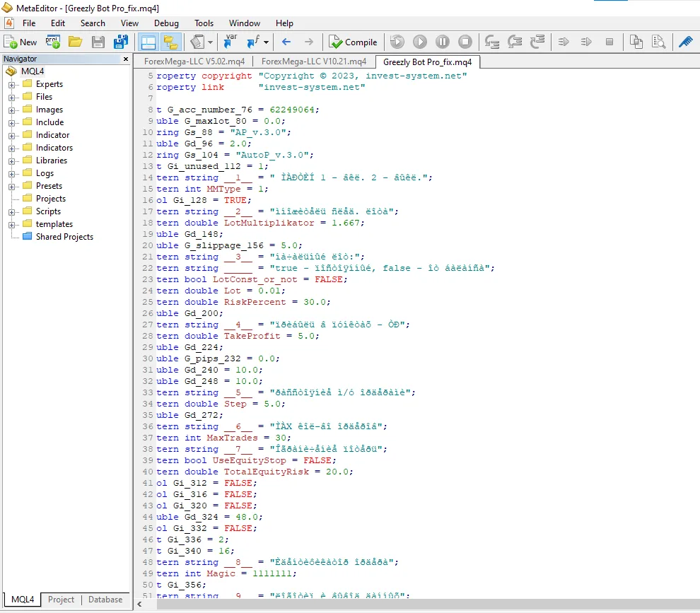Open file using the folder icon
The width and height of the screenshot is (700, 613).
point(75,42)
